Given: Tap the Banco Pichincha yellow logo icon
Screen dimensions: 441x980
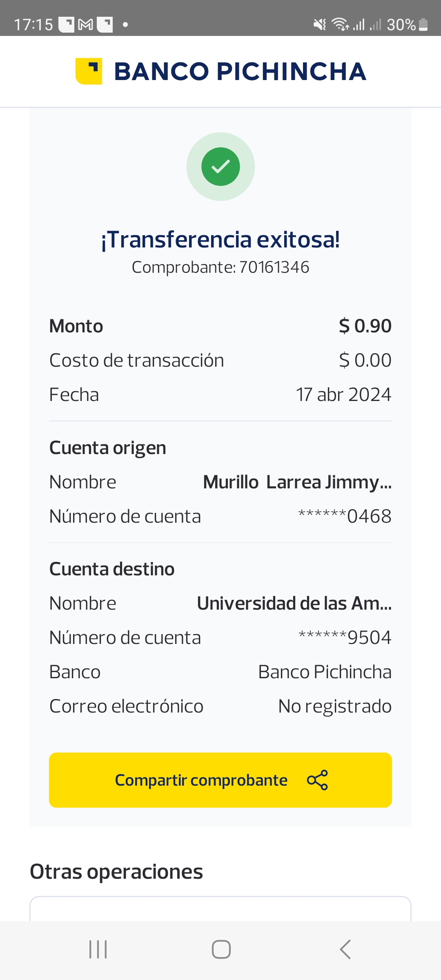Looking at the screenshot, I should (x=89, y=71).
